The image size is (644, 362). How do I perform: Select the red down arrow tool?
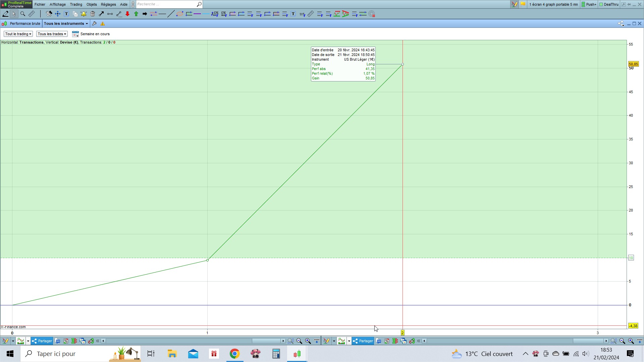click(127, 14)
